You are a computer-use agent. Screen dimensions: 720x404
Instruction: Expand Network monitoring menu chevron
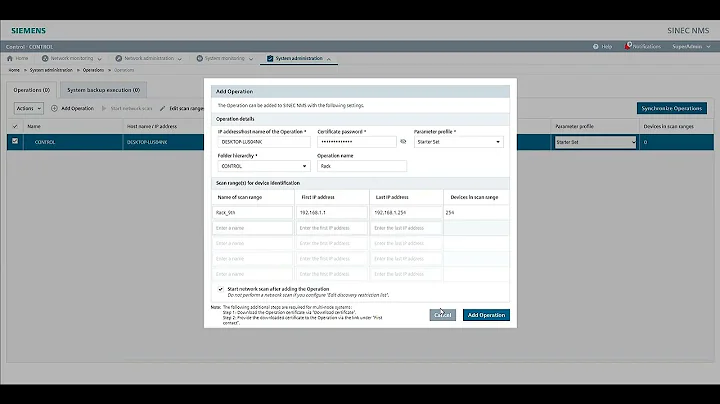[x=100, y=59]
